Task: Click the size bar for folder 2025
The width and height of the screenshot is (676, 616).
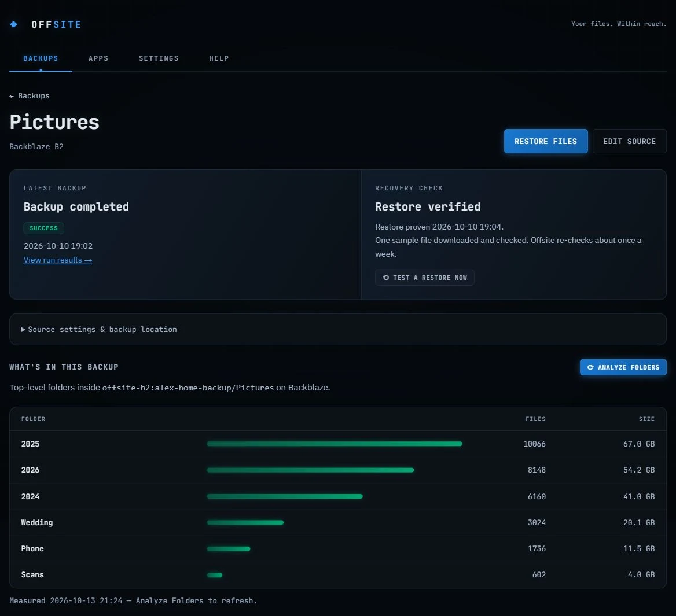Action: coord(335,444)
